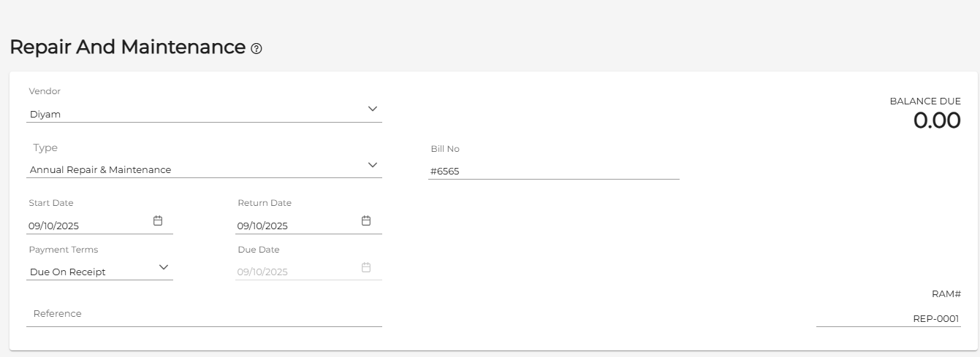This screenshot has height=357, width=980.
Task: Focus the Bill No field containing #6565
Action: [554, 172]
